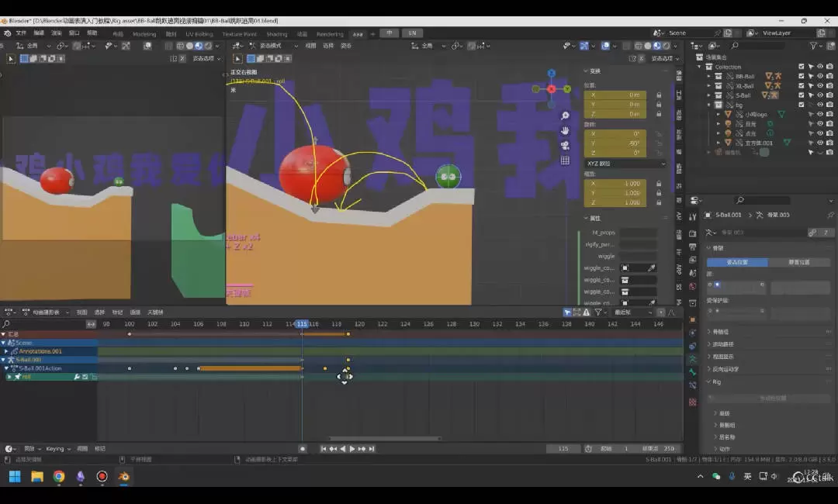Click Blender icon in Windows taskbar
This screenshot has height=504, width=838.
(123, 476)
